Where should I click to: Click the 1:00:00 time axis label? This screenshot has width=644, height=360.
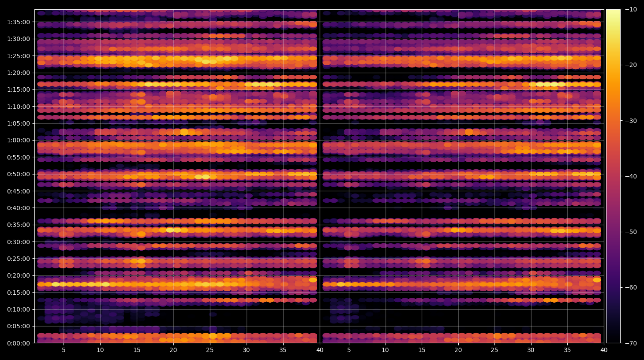19,140
